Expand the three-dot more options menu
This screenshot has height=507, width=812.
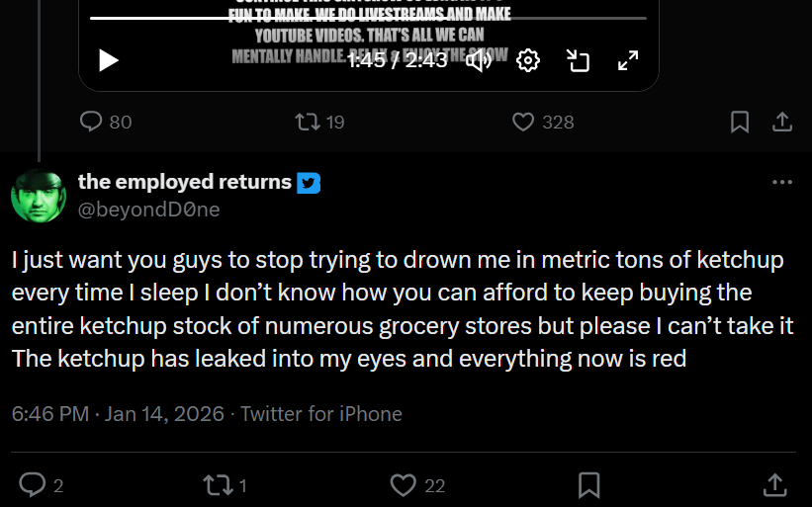tap(782, 182)
